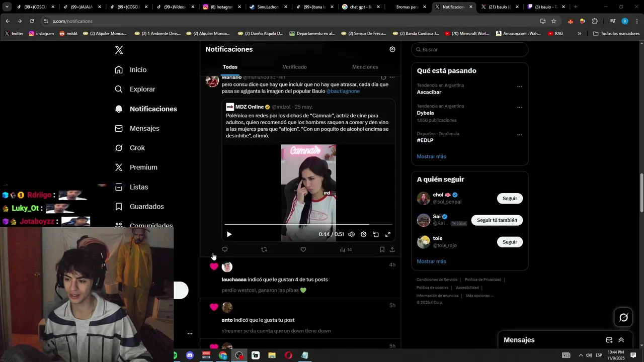Screen dimensions: 644x362
Task: Go back with the browser back arrow
Action: click(8, 21)
